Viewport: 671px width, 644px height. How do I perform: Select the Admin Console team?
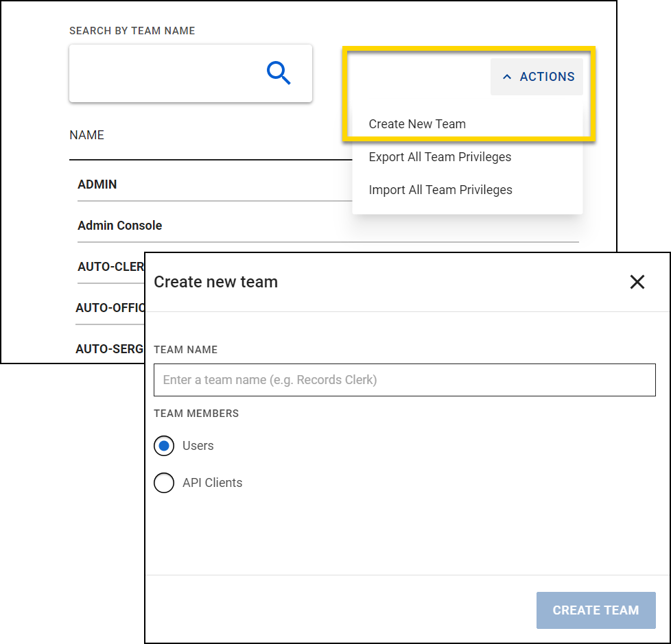tap(120, 226)
